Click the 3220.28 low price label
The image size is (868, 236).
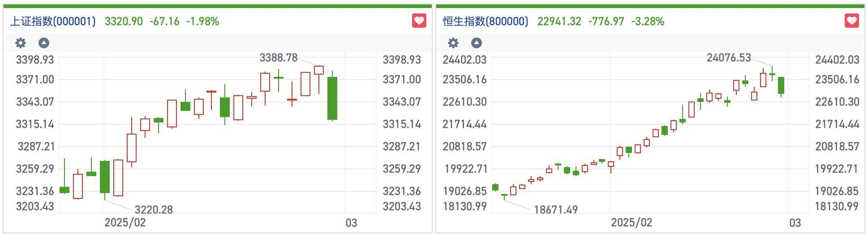click(154, 209)
